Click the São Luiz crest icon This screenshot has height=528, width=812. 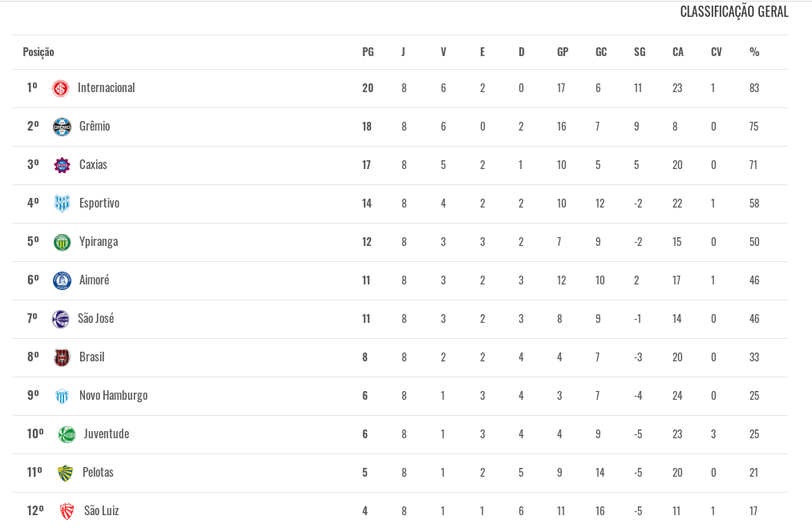point(67,511)
